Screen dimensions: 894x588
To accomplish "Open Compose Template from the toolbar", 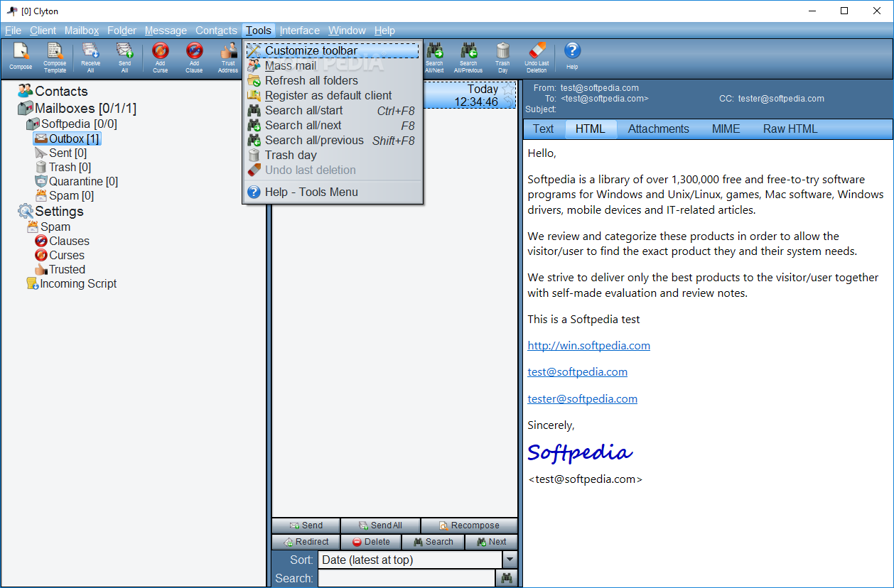I will click(55, 57).
